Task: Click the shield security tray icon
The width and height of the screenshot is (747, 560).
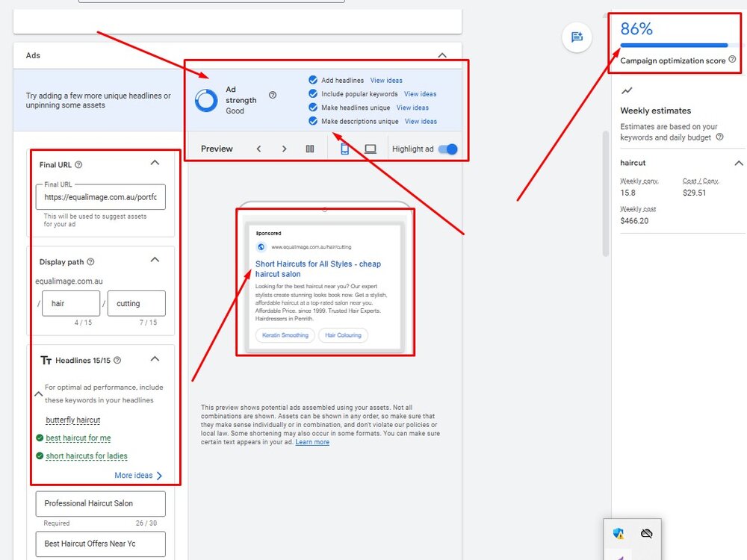Action: pyautogui.click(x=619, y=533)
